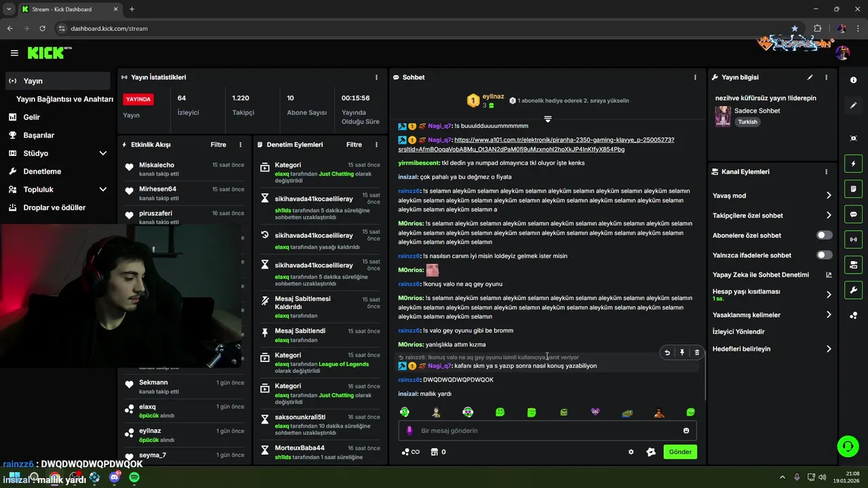Open Takipçilere özel sohbet settings arrow

pos(829,216)
